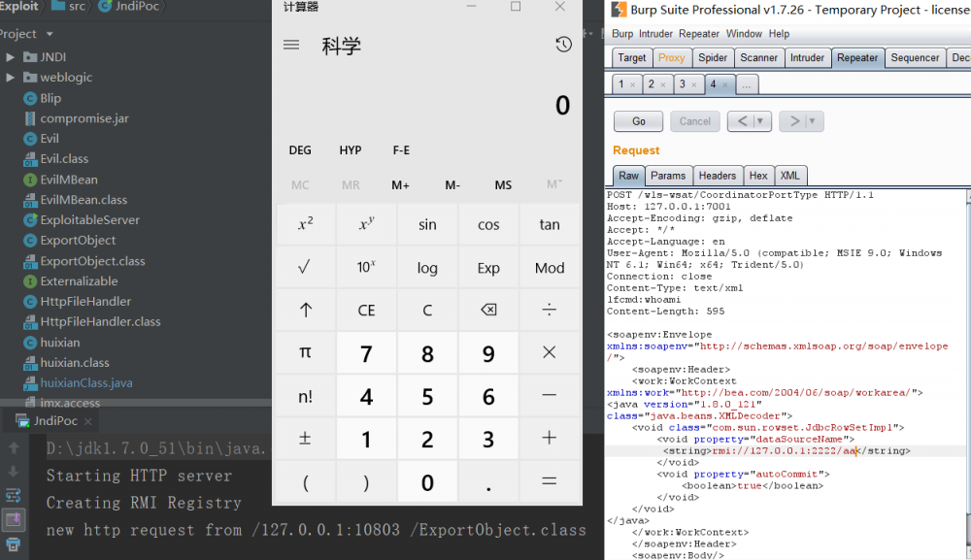Switch to Params request view tab

click(668, 176)
